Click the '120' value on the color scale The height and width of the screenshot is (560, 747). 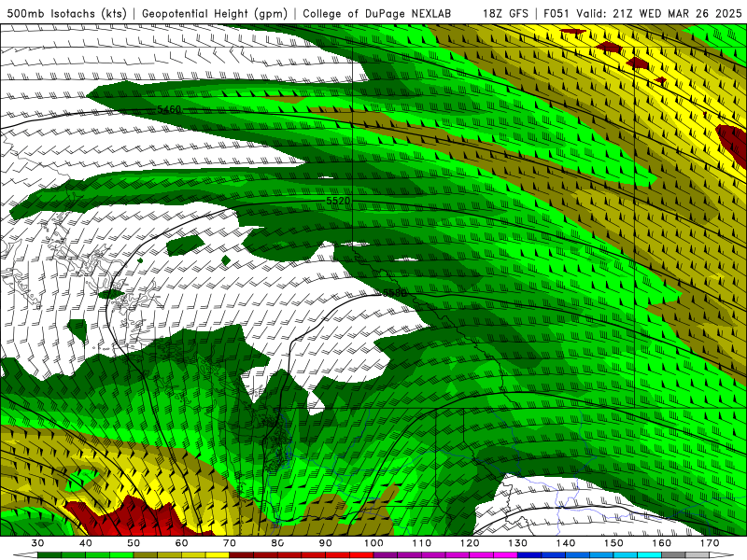point(470,543)
